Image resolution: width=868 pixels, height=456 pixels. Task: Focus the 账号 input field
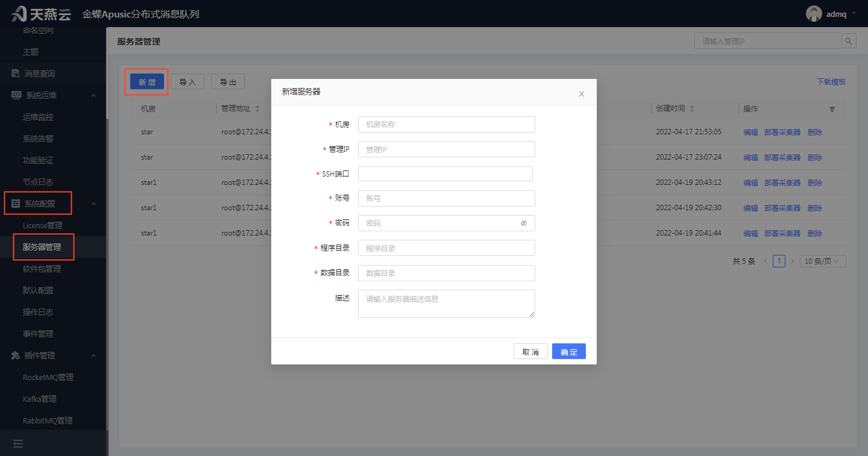[447, 198]
